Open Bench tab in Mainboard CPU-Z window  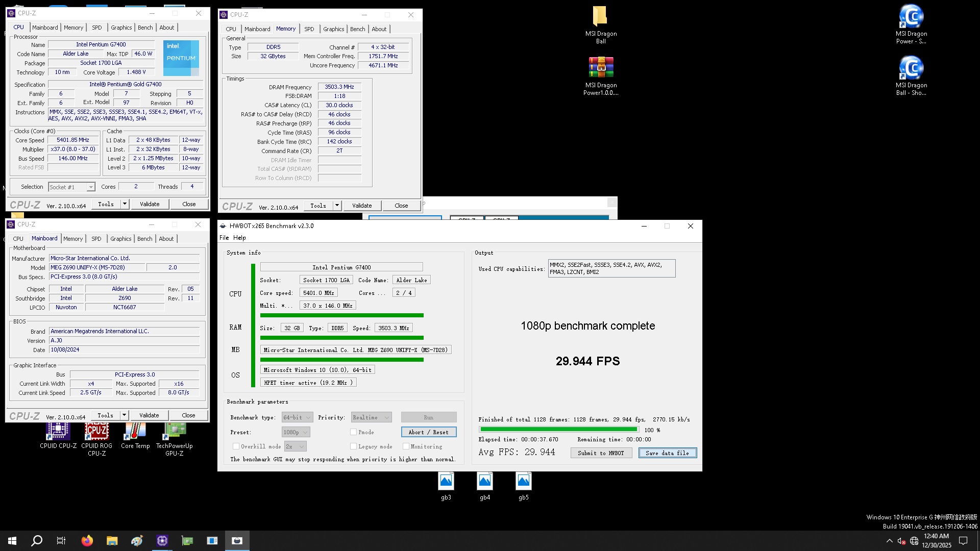coord(144,239)
